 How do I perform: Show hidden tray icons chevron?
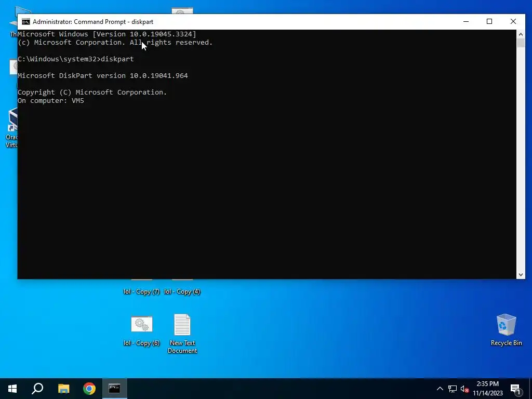pyautogui.click(x=440, y=389)
